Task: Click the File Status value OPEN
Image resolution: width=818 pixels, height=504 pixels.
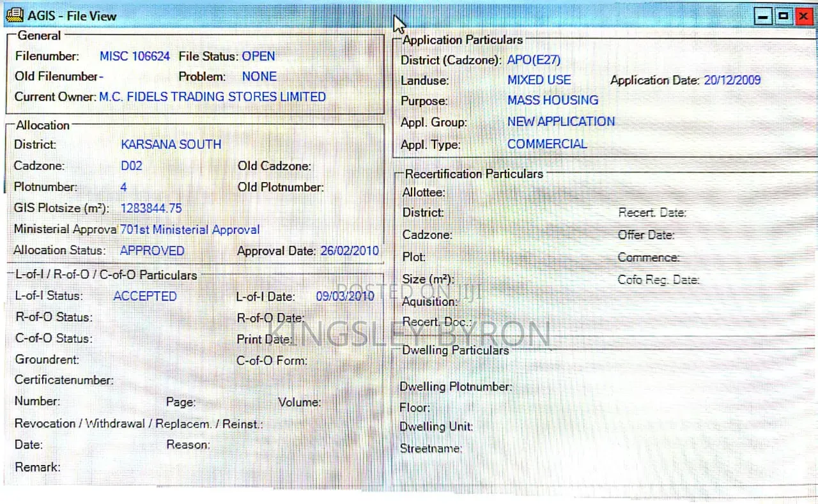Action: coord(258,56)
